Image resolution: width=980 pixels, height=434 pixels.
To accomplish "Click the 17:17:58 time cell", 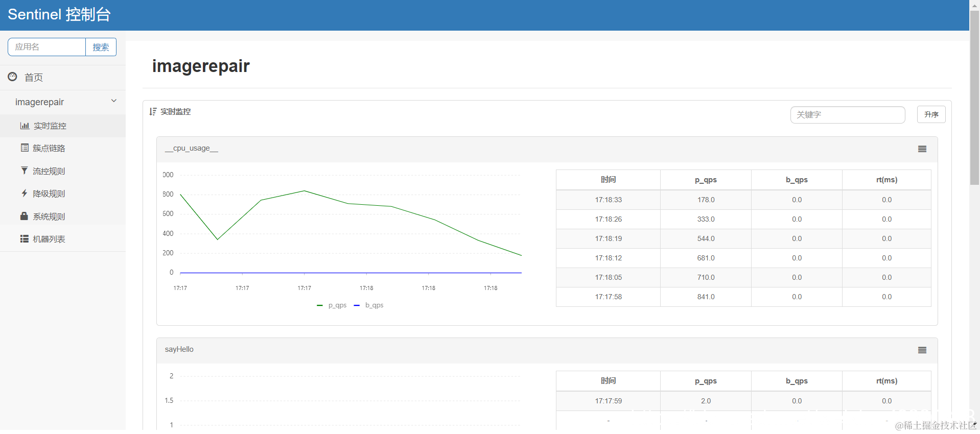I will pos(608,297).
